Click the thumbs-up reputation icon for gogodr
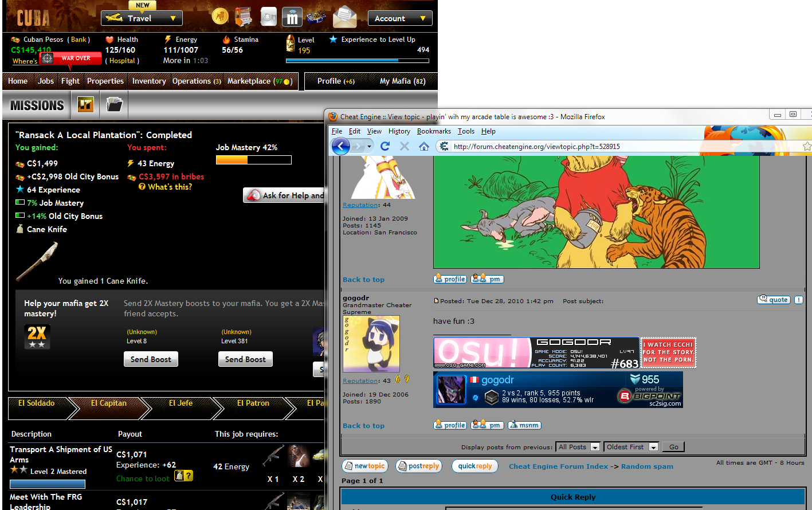Screen dimensions: 812x510 click(398, 379)
